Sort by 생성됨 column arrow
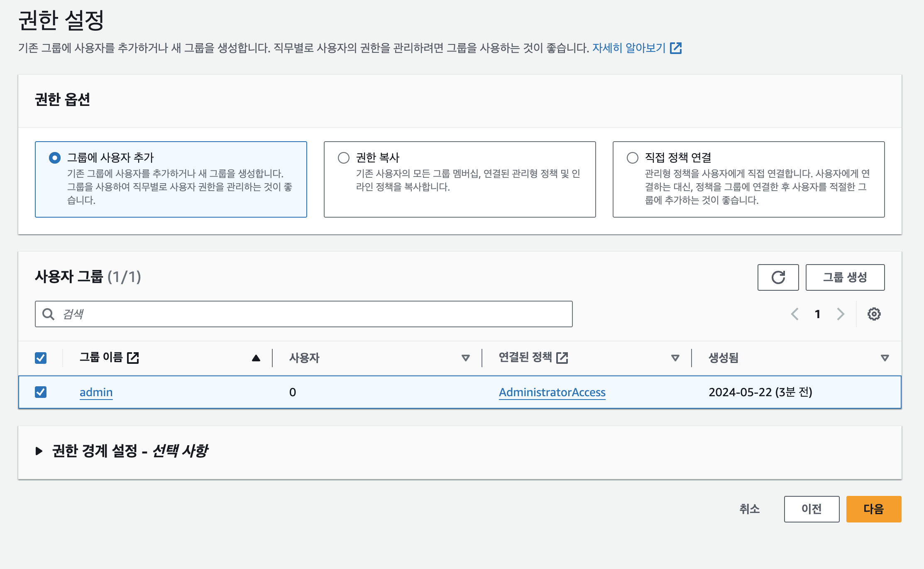 click(885, 358)
